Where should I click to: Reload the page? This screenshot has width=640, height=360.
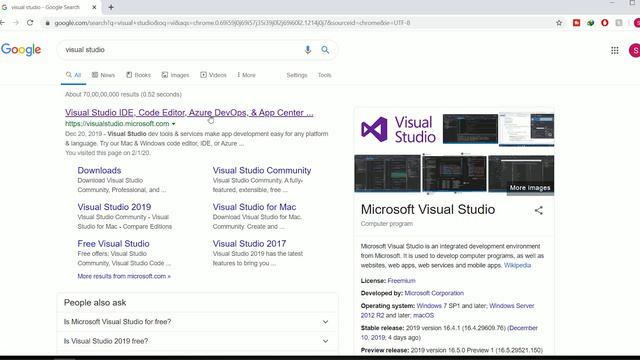[x=30, y=23]
